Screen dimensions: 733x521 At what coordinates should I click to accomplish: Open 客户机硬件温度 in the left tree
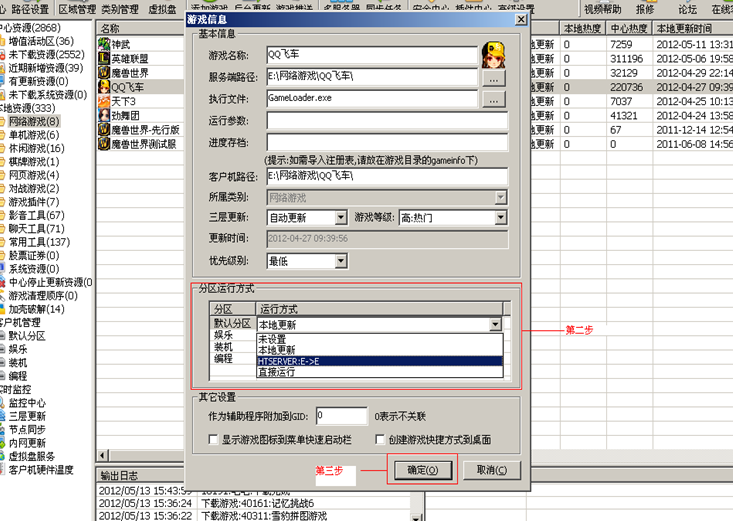tap(41, 470)
